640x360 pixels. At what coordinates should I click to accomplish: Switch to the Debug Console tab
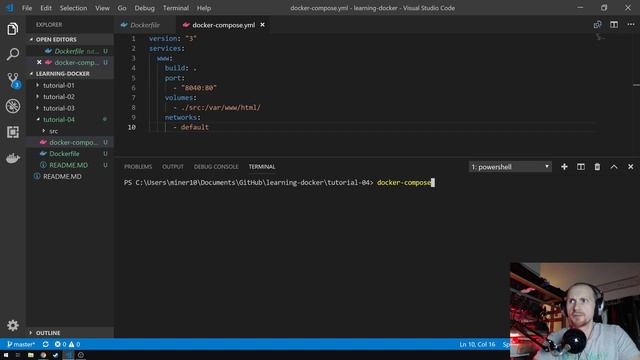pyautogui.click(x=216, y=167)
